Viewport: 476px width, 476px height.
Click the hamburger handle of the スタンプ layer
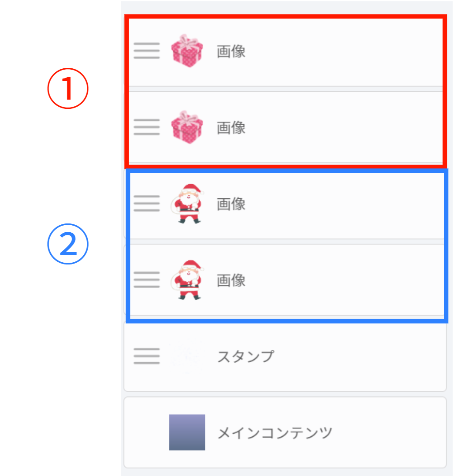(147, 356)
